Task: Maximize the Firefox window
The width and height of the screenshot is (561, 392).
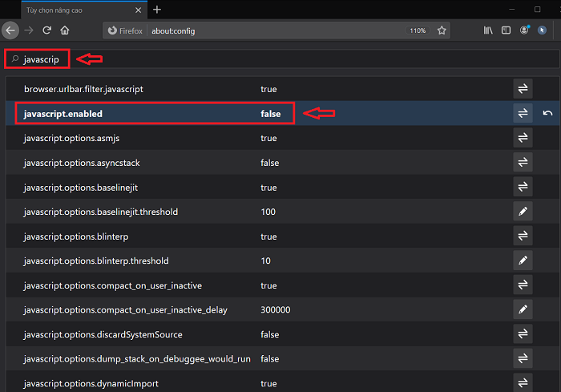Action: point(538,10)
